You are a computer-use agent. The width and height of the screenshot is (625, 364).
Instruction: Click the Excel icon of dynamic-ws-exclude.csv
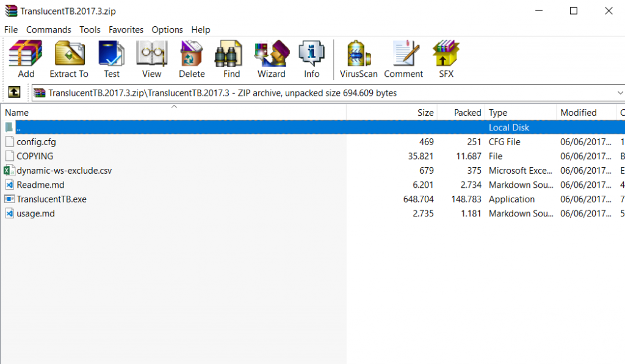9,171
